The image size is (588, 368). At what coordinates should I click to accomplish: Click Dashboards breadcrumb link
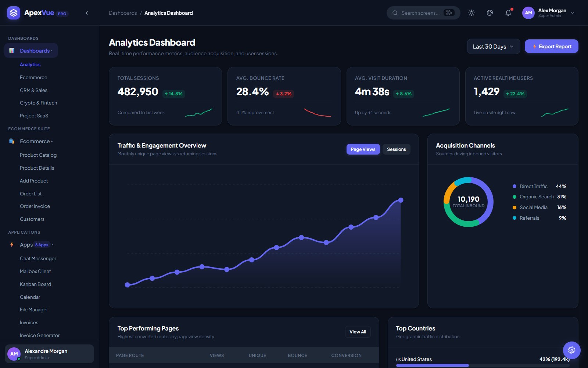(x=123, y=13)
